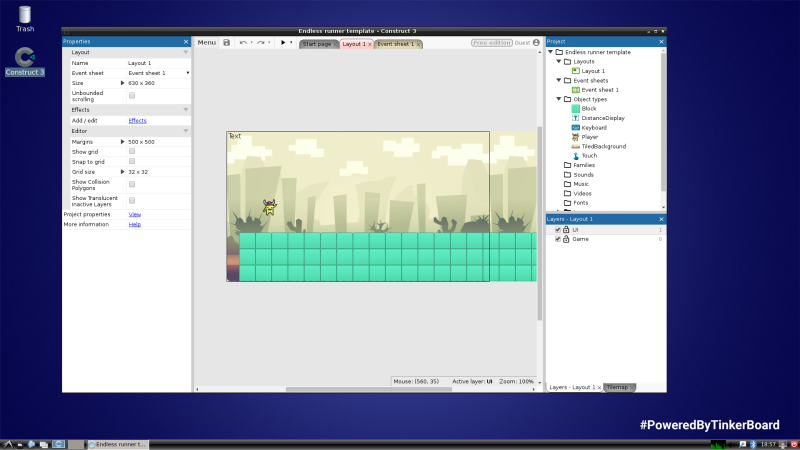
Task: Edit the layout Name field
Action: (158, 63)
